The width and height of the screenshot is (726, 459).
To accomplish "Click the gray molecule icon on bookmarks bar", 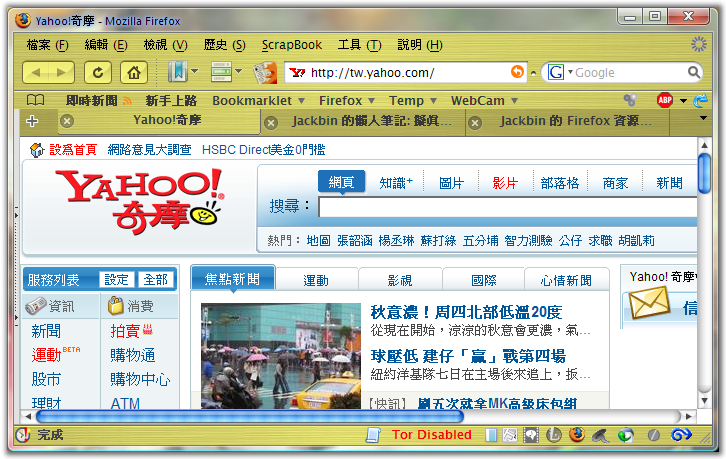I will (630, 100).
